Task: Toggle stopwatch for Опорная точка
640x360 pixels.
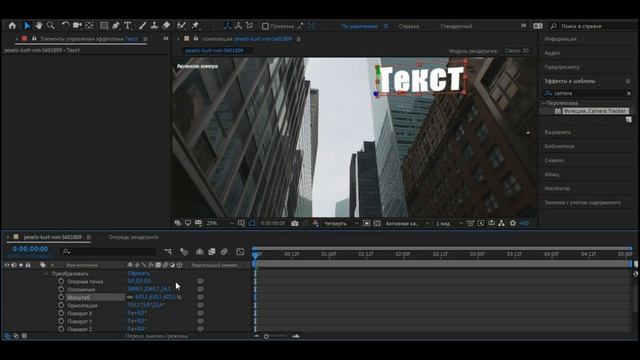Action: (x=61, y=282)
